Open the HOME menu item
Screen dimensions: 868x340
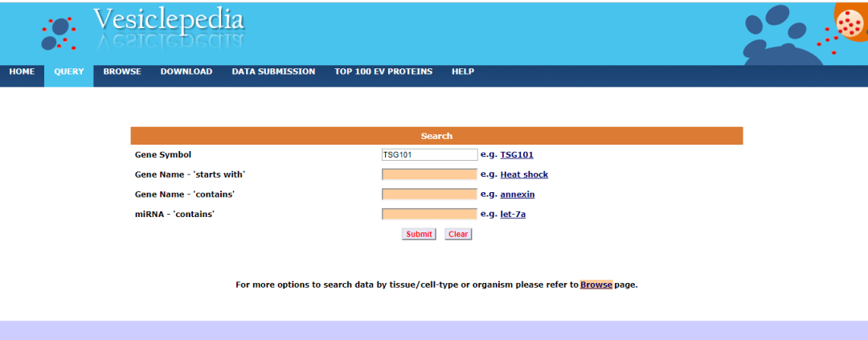coord(22,72)
